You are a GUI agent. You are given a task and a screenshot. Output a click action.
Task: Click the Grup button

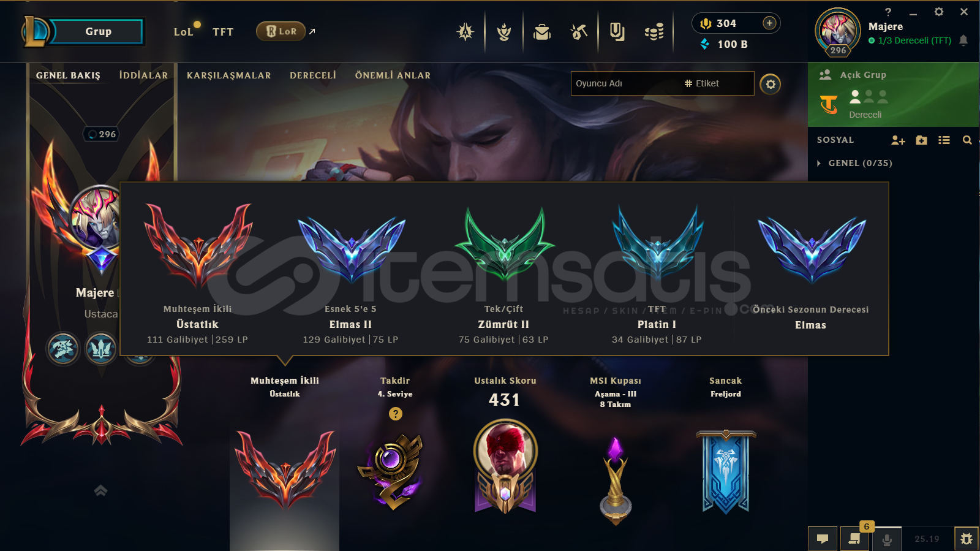[x=98, y=31]
